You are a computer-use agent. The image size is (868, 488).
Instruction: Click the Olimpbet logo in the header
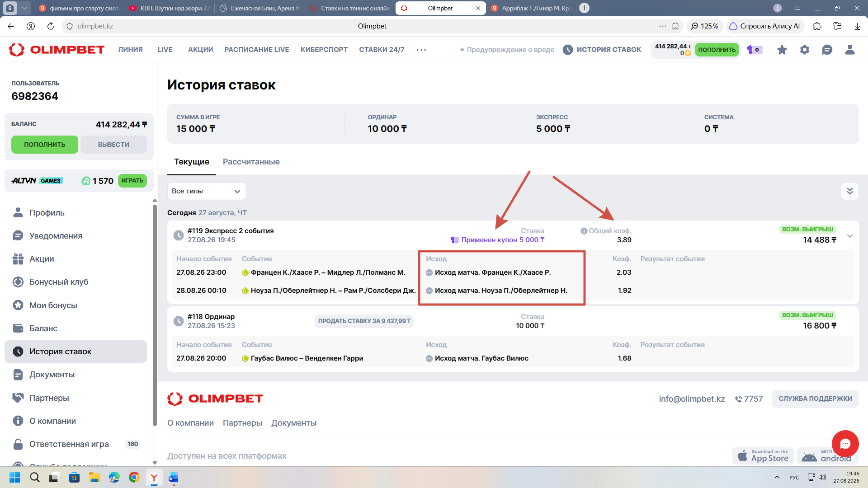tap(57, 50)
